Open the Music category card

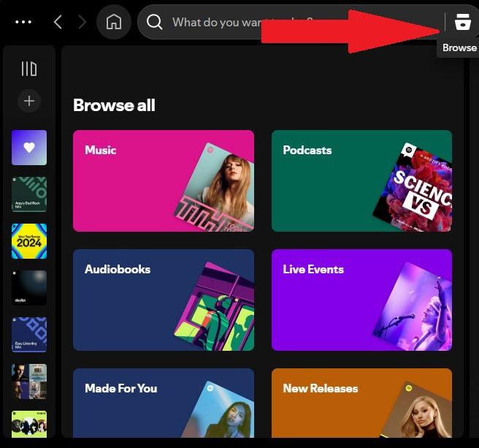click(x=164, y=181)
